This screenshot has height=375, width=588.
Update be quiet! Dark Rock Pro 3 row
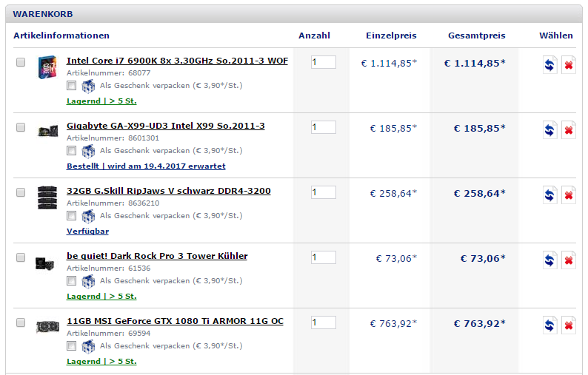(549, 260)
